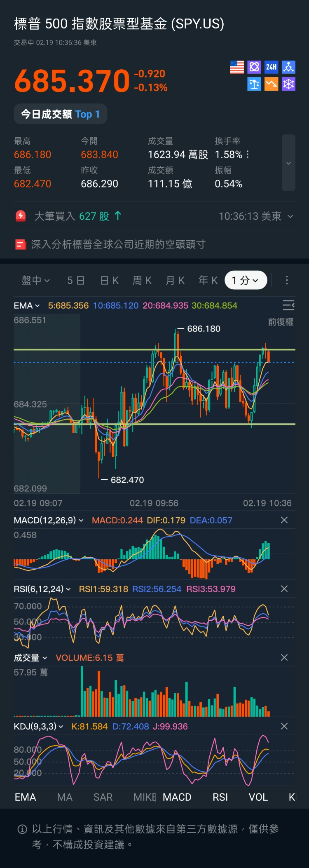Open the three-dot chart options menu
309x868 pixels.
[287, 280]
